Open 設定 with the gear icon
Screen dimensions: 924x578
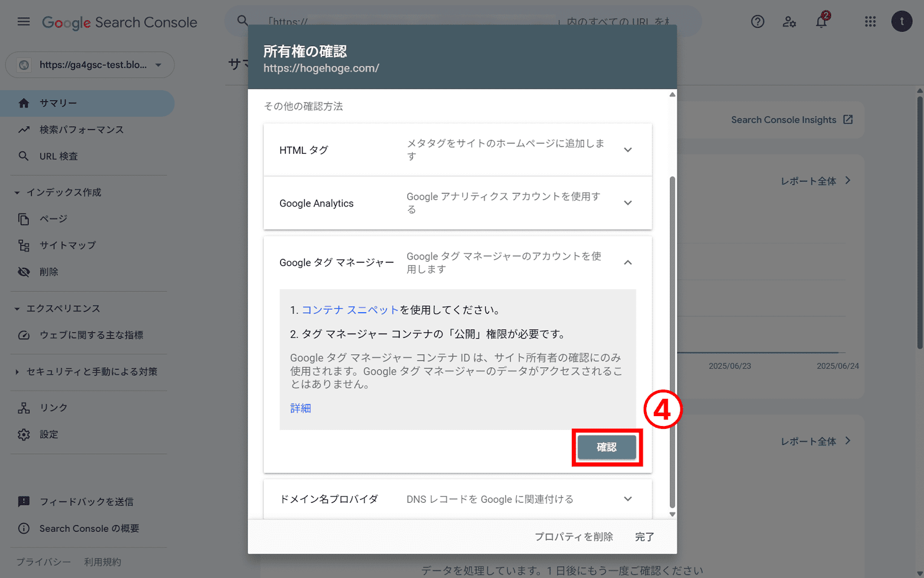pyautogui.click(x=23, y=434)
